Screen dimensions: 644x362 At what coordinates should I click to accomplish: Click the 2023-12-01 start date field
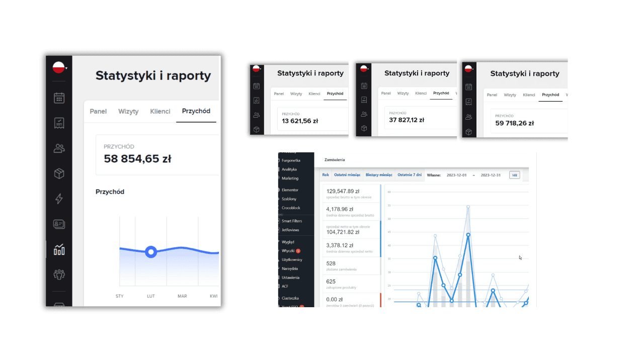(x=456, y=175)
